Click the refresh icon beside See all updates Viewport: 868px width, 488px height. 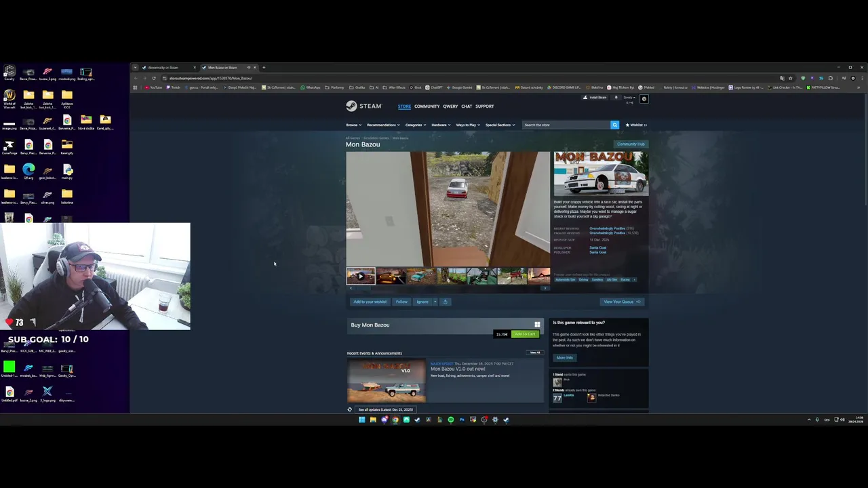[350, 409]
